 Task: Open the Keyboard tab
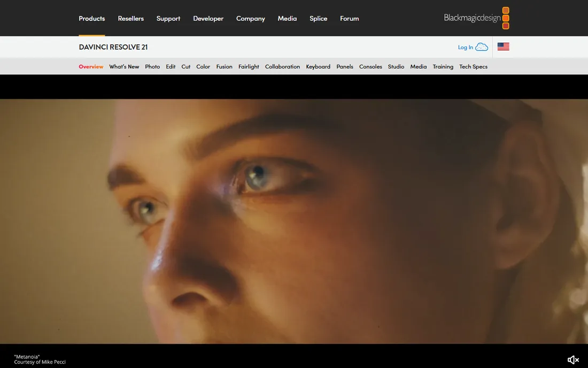click(x=318, y=66)
